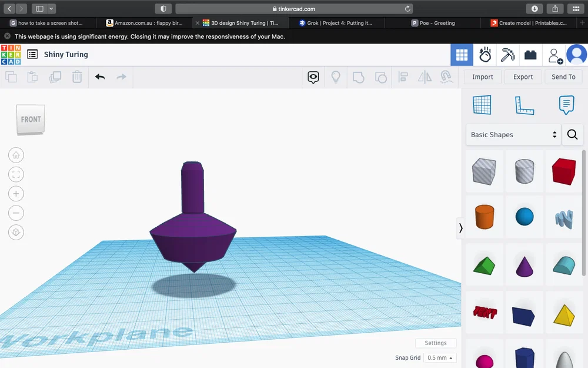Select the Scribble shape
This screenshot has width=588, height=368.
564,218
